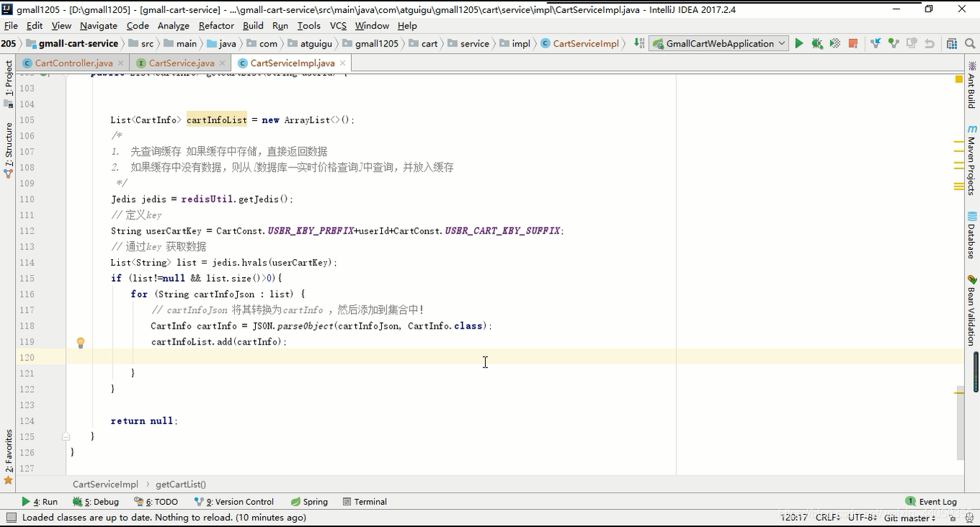Open the File menu
This screenshot has width=980, height=527.
pyautogui.click(x=11, y=26)
